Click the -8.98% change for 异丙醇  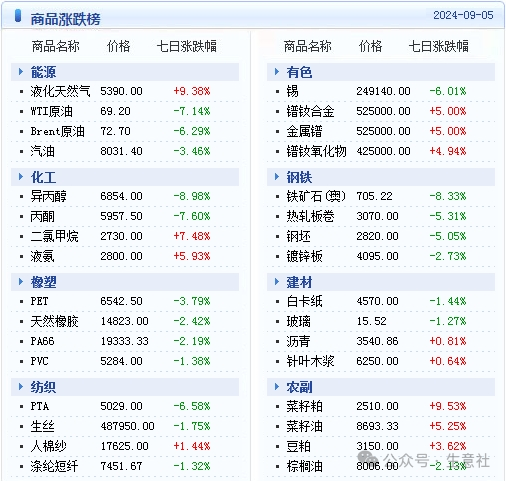192,196
